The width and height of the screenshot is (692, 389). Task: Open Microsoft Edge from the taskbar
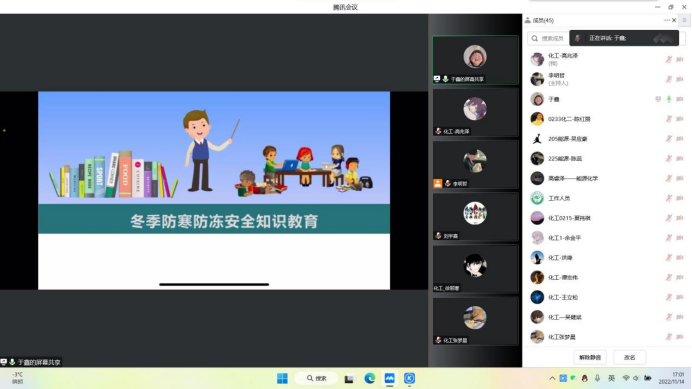369,378
